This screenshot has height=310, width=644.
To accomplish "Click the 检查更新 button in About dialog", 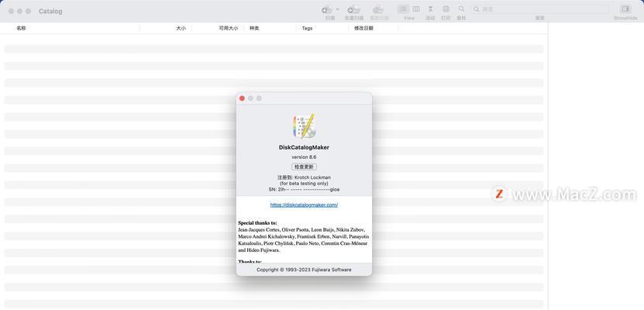I will (x=304, y=167).
